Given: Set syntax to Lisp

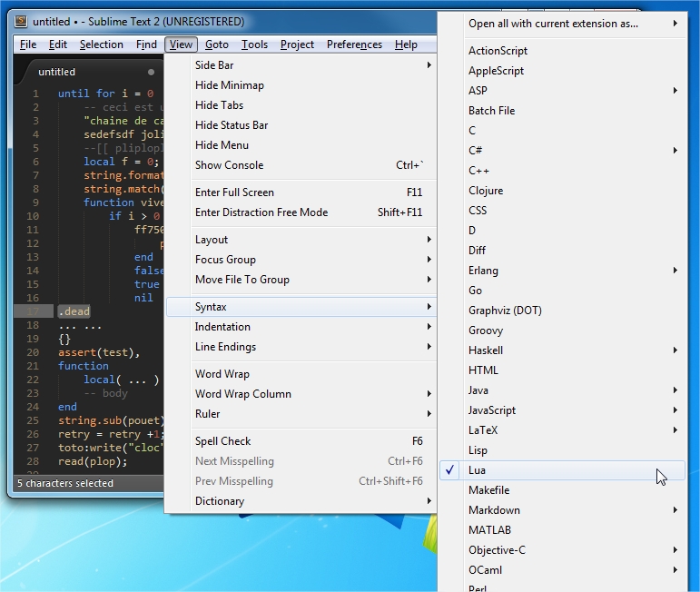Looking at the screenshot, I should click(x=562, y=450).
